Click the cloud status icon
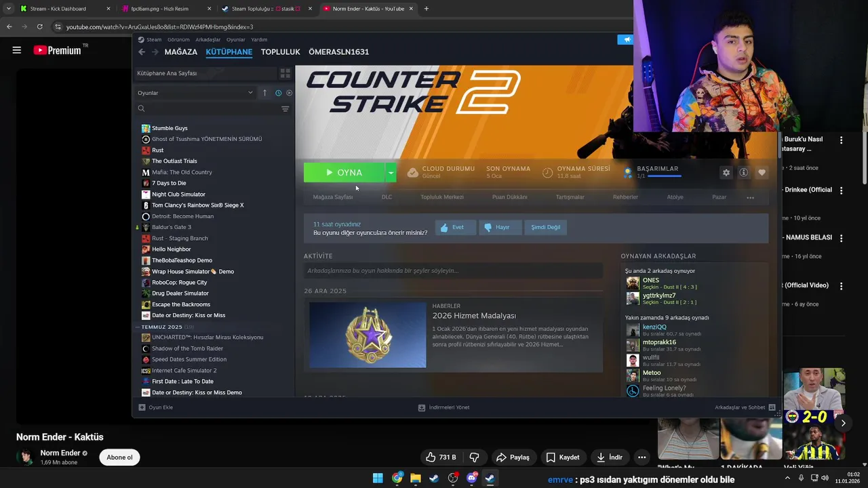This screenshot has width=868, height=488. [x=412, y=173]
